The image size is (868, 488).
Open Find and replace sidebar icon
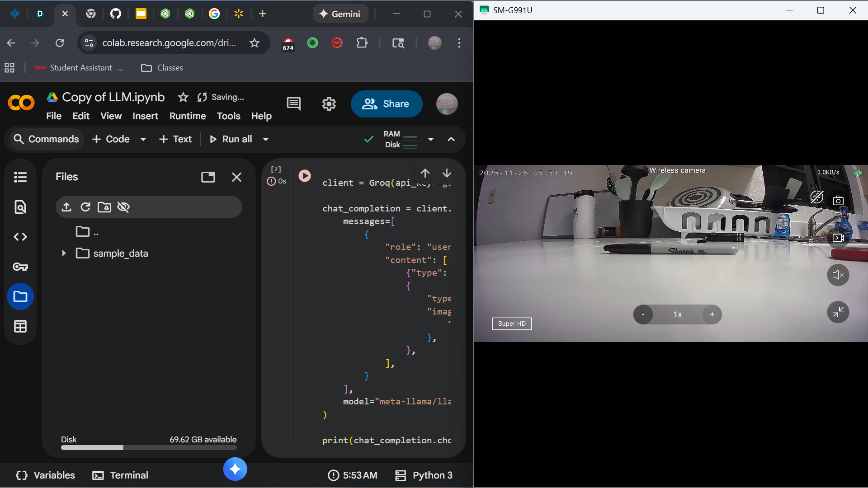20,207
